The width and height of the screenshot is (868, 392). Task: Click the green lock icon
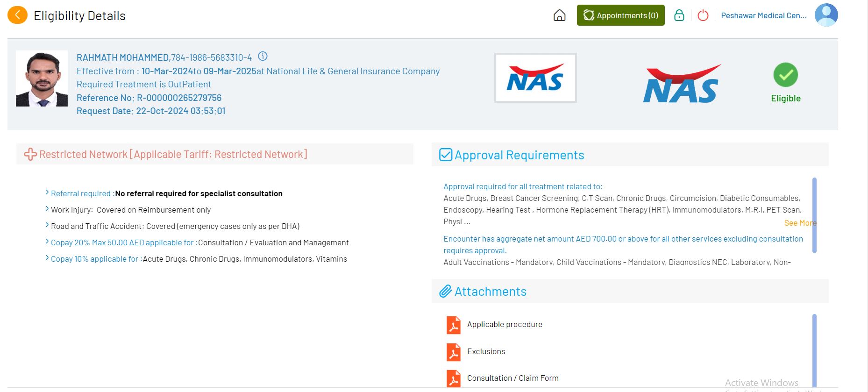(679, 15)
